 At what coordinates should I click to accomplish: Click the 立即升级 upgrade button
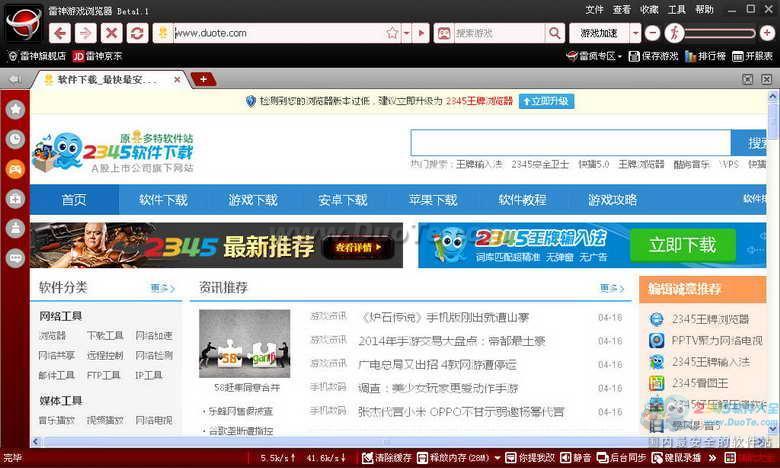click(x=546, y=101)
